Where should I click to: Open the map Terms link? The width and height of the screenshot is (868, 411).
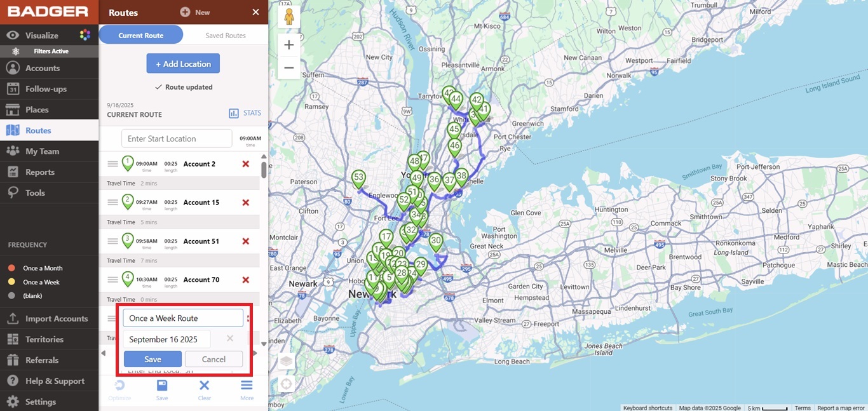pos(803,408)
